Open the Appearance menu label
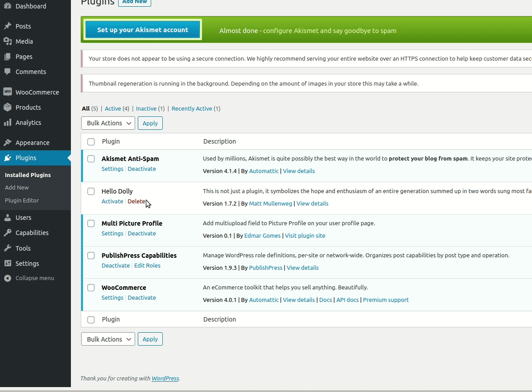 (32, 143)
